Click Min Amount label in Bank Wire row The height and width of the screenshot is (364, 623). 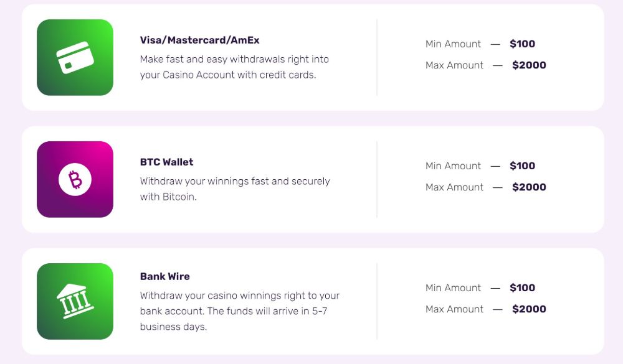pos(453,288)
